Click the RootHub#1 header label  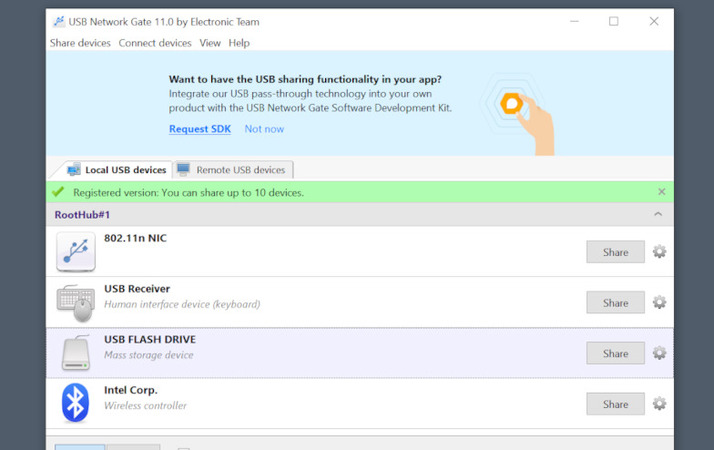(82, 215)
